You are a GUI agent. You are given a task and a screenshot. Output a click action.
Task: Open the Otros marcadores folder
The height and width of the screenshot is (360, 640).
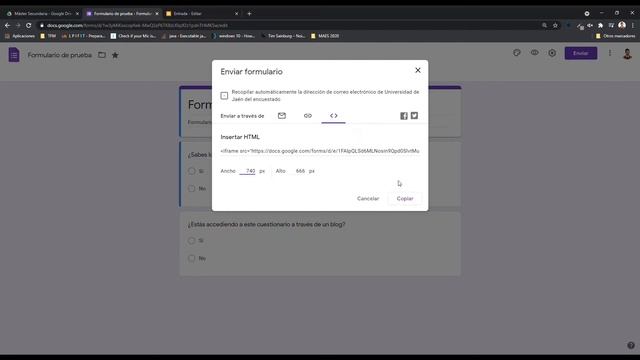coord(616,36)
